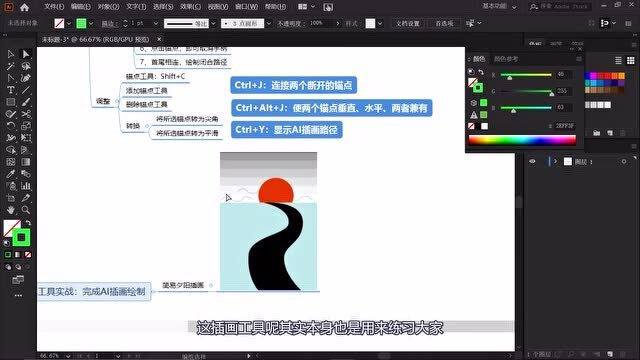Select the Selection tool (black arrow)
The width and height of the screenshot is (640, 360).
(x=11, y=54)
